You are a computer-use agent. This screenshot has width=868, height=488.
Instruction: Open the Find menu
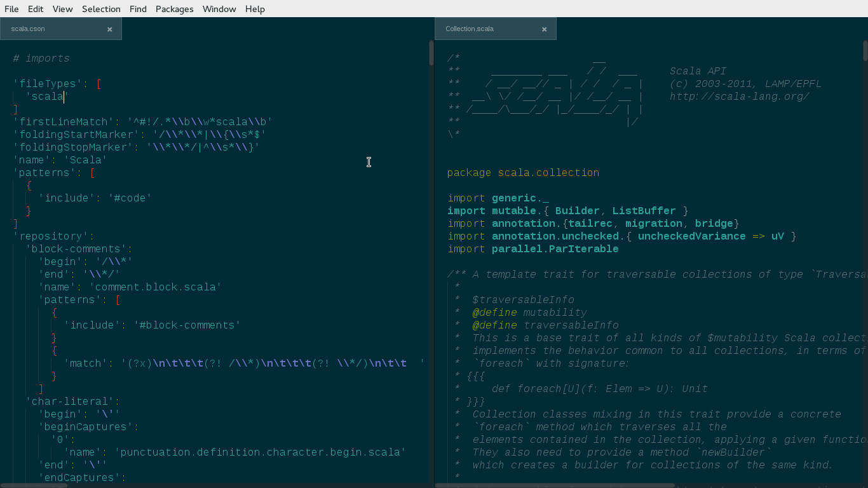[138, 9]
